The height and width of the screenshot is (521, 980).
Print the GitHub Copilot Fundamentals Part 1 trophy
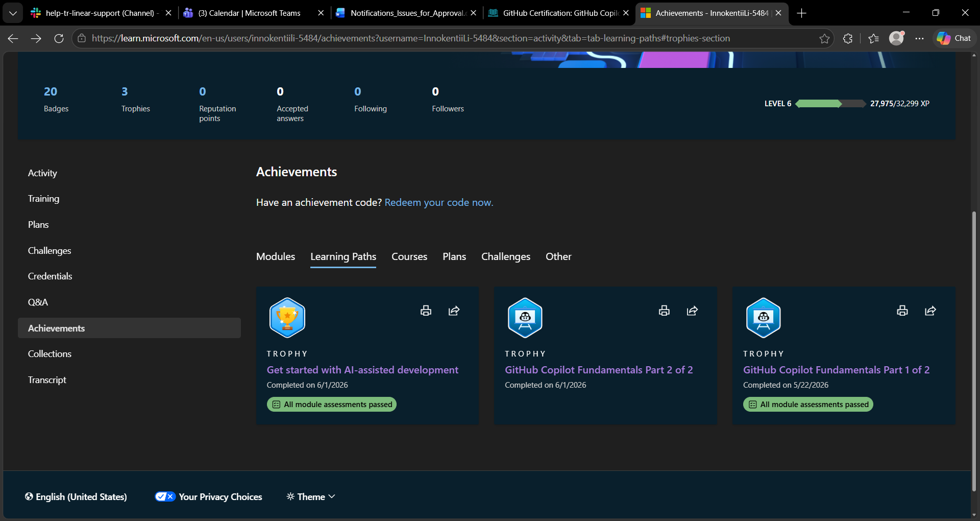coord(902,311)
